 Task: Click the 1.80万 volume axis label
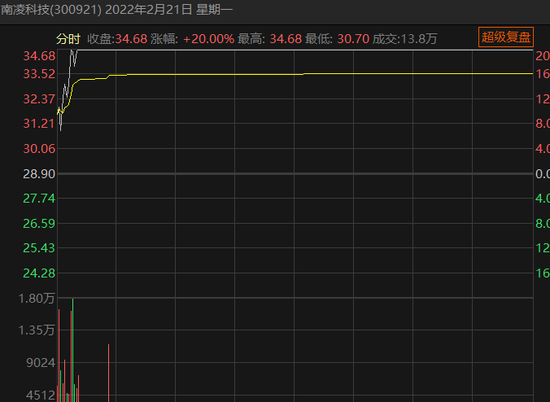(36, 299)
